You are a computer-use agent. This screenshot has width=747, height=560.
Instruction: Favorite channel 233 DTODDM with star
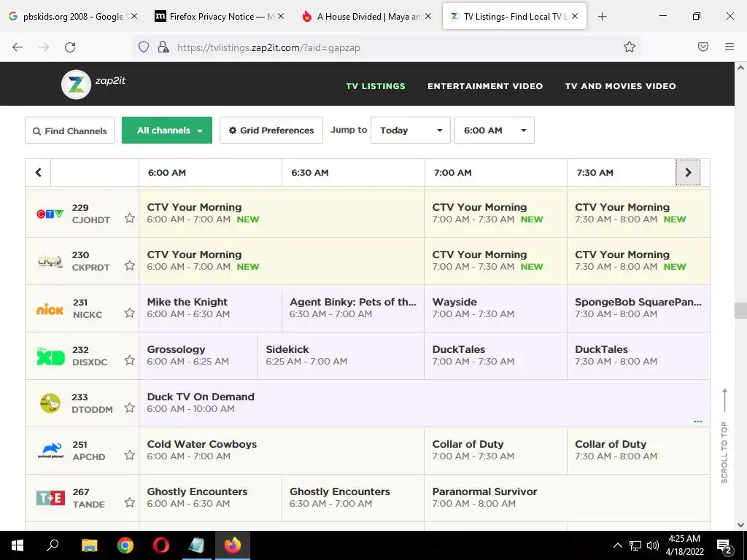coord(130,408)
